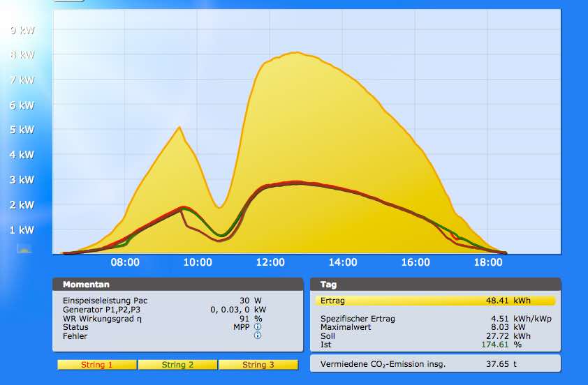The height and width of the screenshot is (385, 588).
Task: Toggle the String 2 curve
Action: [x=177, y=365]
